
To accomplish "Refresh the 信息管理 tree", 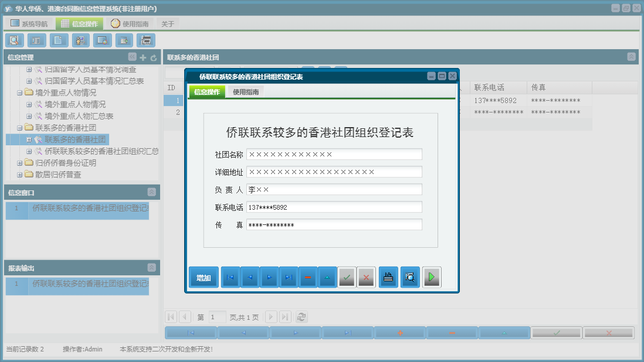I will click(154, 58).
